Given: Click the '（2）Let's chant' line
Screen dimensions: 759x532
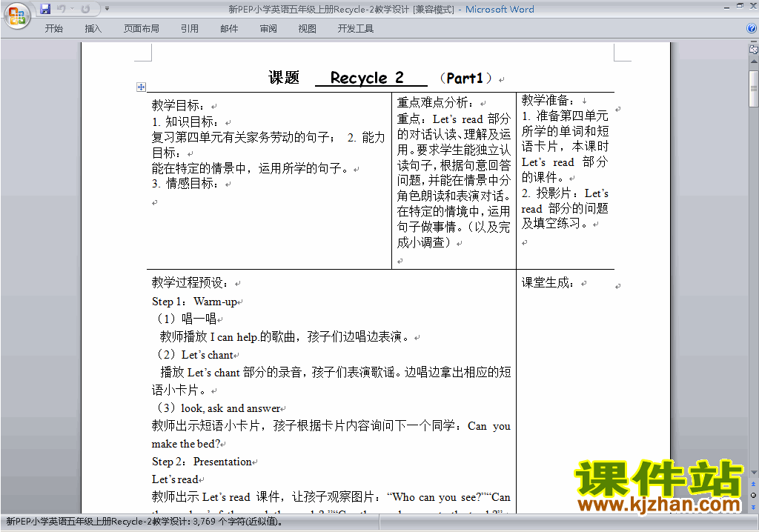Looking at the screenshot, I should pyautogui.click(x=195, y=355).
